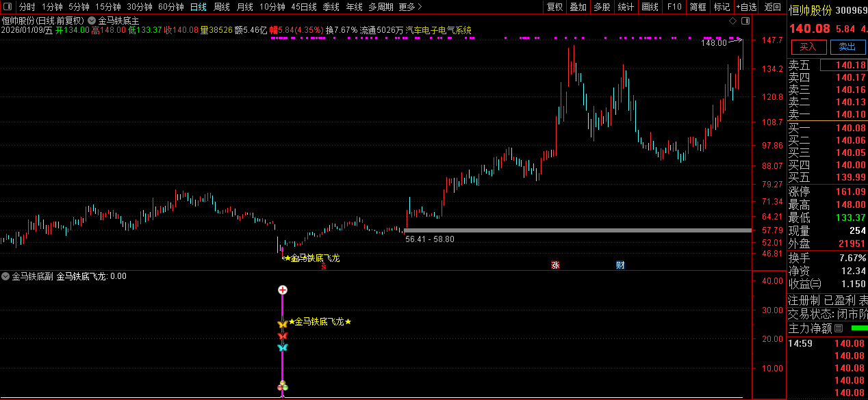Switch to 年线 yearly chart
The height and width of the screenshot is (400, 868).
point(354,7)
